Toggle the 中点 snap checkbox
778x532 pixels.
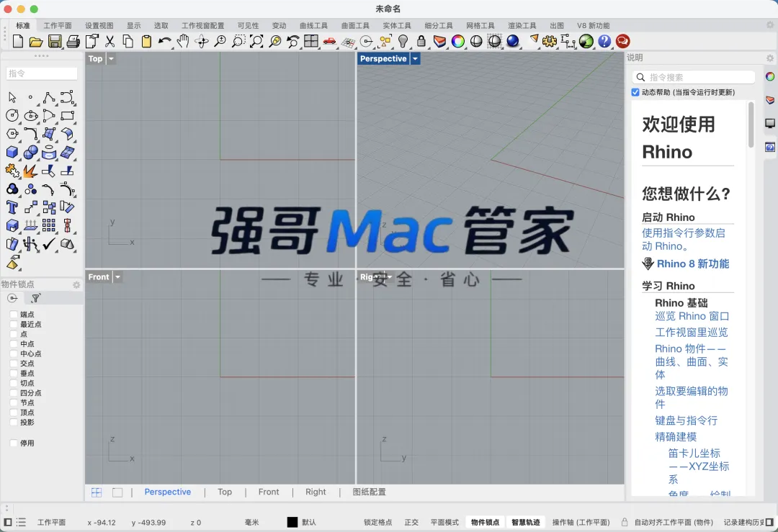pyautogui.click(x=14, y=343)
